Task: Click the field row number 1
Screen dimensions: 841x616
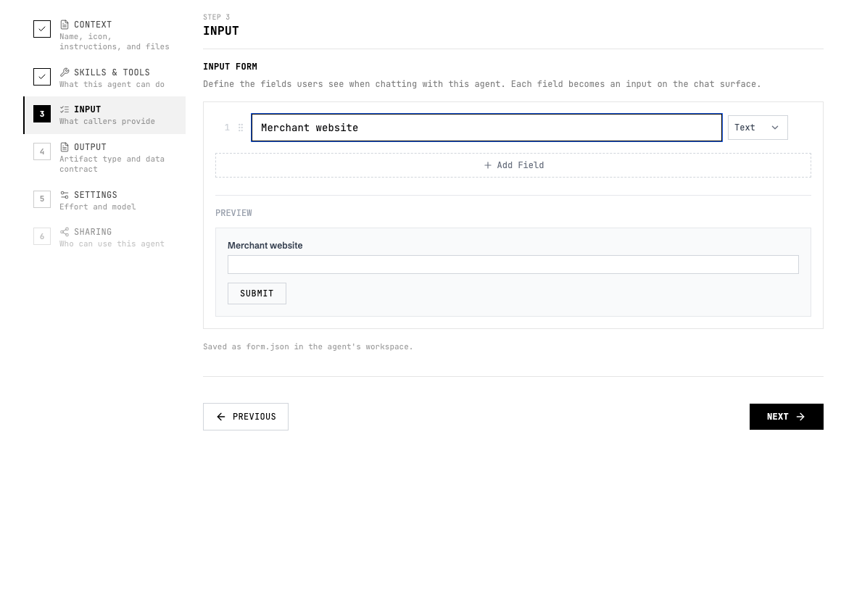Action: pyautogui.click(x=227, y=128)
